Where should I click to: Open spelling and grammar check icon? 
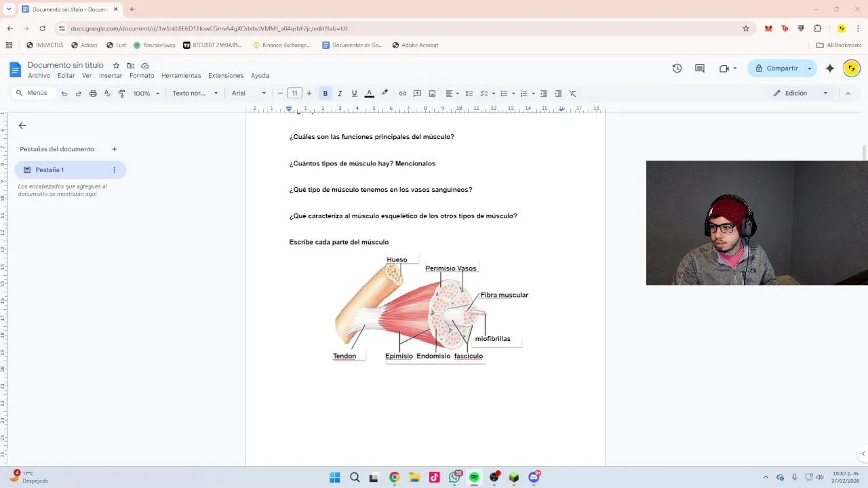coord(107,94)
